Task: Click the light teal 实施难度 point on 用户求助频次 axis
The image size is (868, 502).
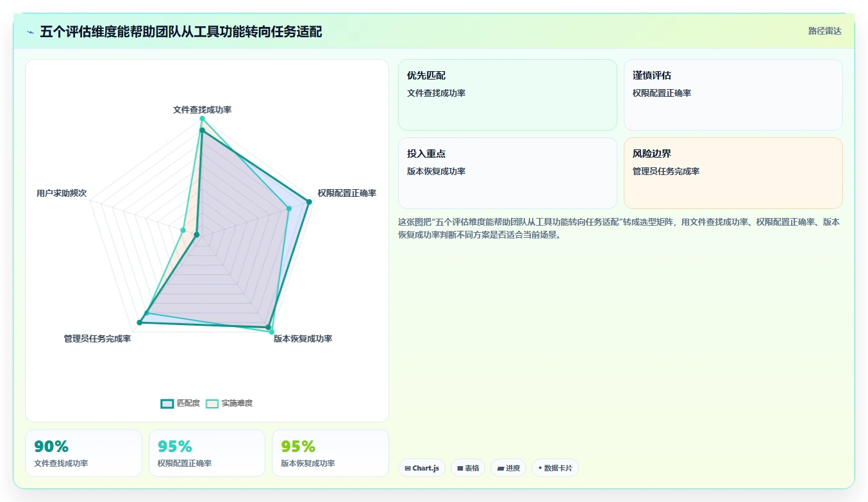Action: coord(183,230)
